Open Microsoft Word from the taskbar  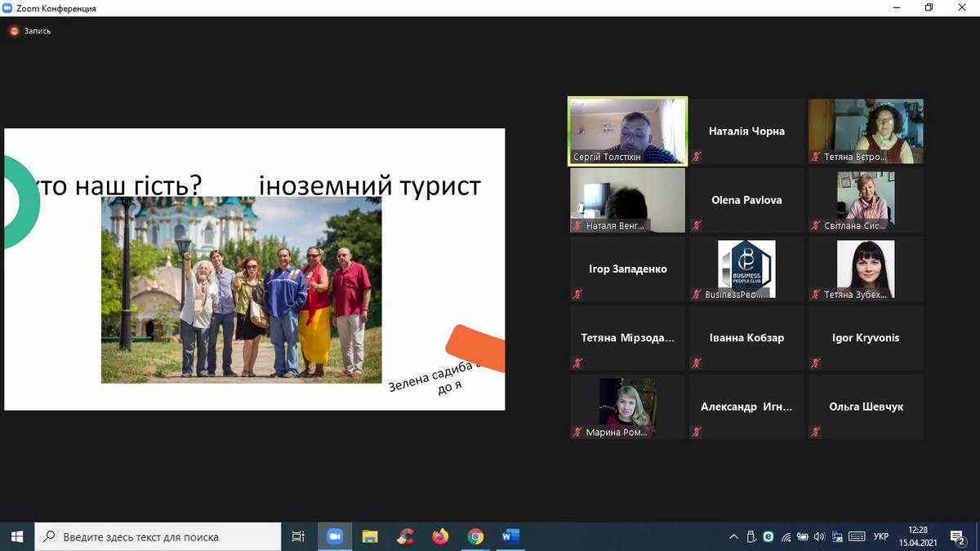(510, 536)
